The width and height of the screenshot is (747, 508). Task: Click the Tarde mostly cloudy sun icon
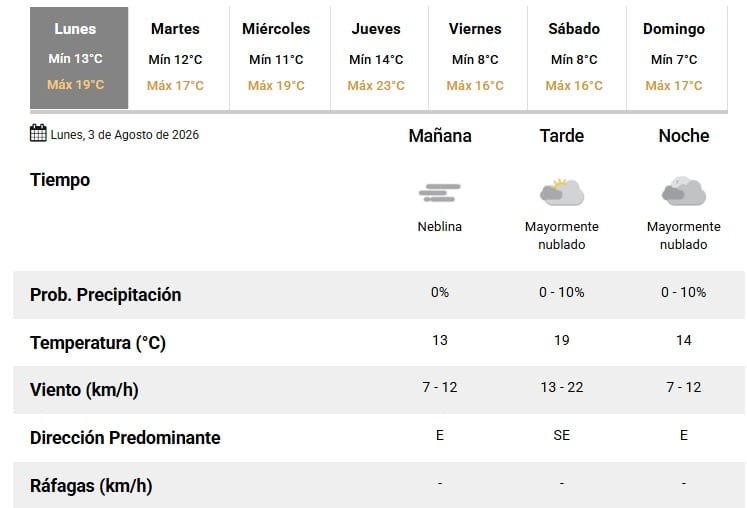point(562,192)
